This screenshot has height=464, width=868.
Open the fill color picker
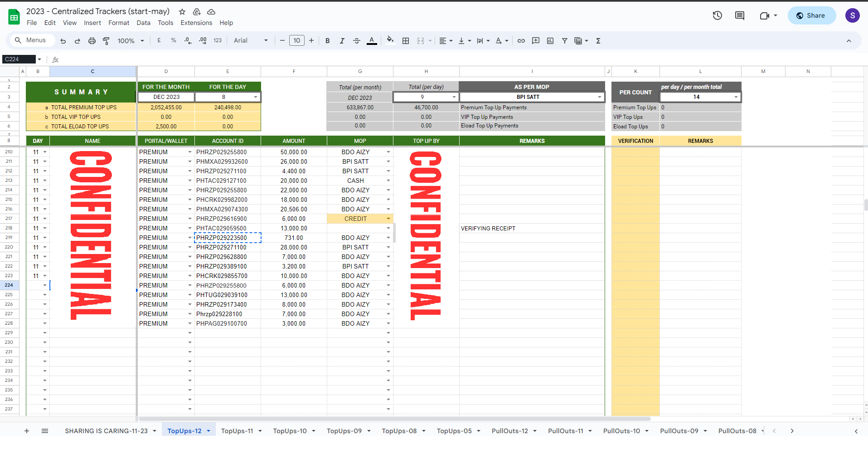[x=390, y=40]
